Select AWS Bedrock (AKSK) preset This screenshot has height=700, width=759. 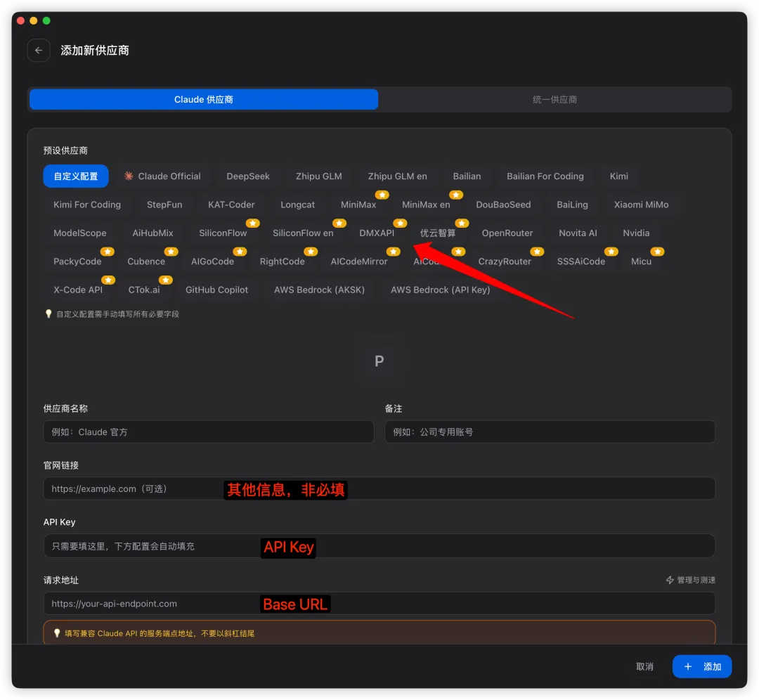tap(320, 290)
